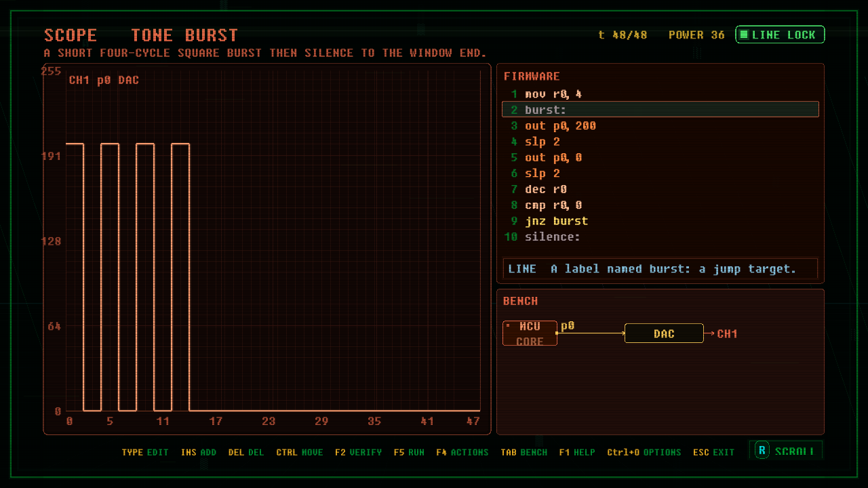The width and height of the screenshot is (868, 488).
Task: Open Ctrl+O OPTIONS
Action: point(644,452)
